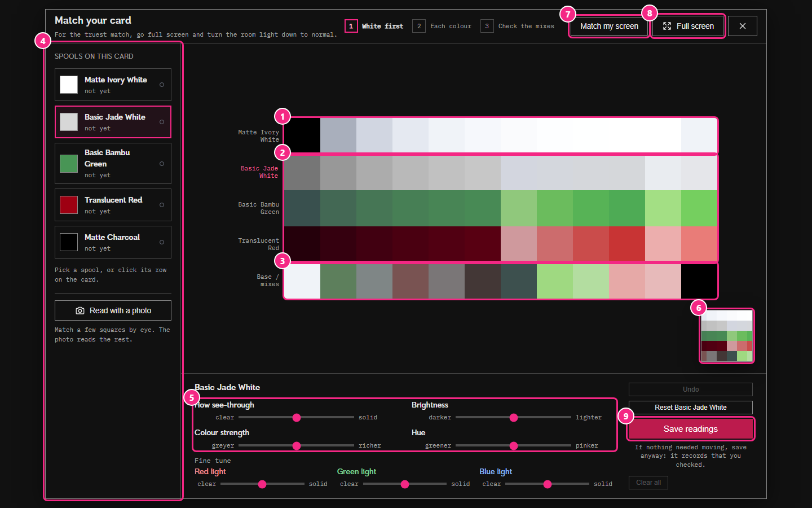Click the Full screen expand icon
The width and height of the screenshot is (812, 508).
click(x=667, y=26)
